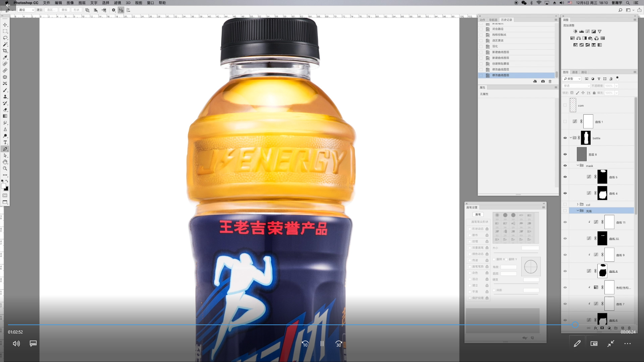Show the col group
This screenshot has height=362, width=644.
coord(565,204)
